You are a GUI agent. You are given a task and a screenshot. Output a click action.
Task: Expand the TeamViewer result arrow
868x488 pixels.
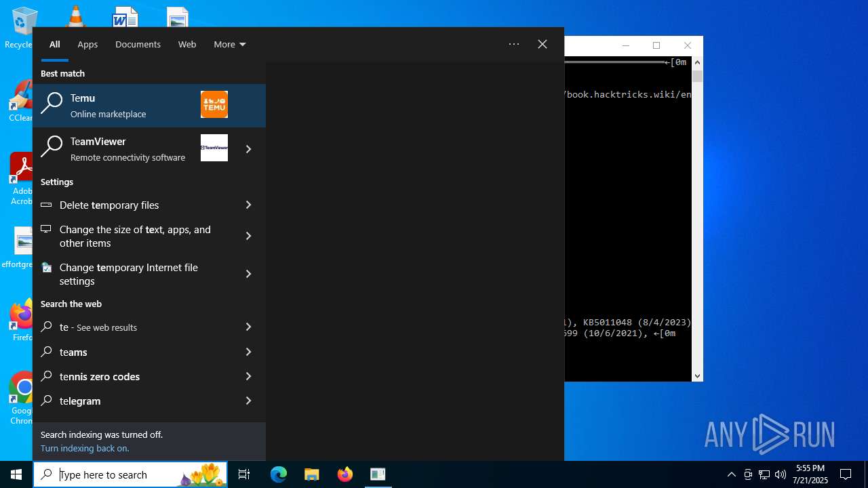tap(248, 149)
